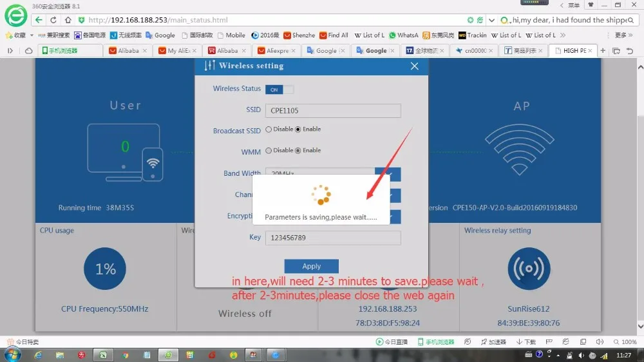Select Enable for Broadcast SSID
Image resolution: width=644 pixels, height=362 pixels.
tap(298, 129)
